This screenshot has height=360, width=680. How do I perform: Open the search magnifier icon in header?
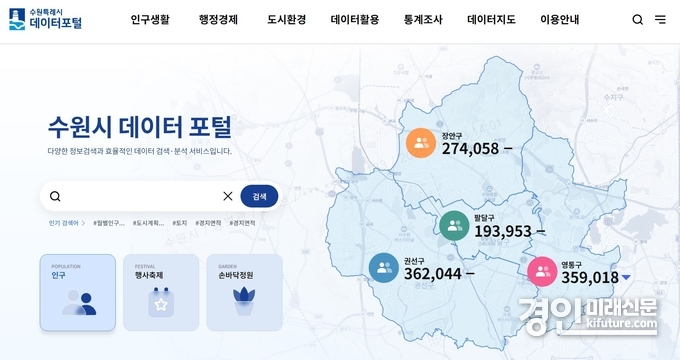(x=637, y=20)
